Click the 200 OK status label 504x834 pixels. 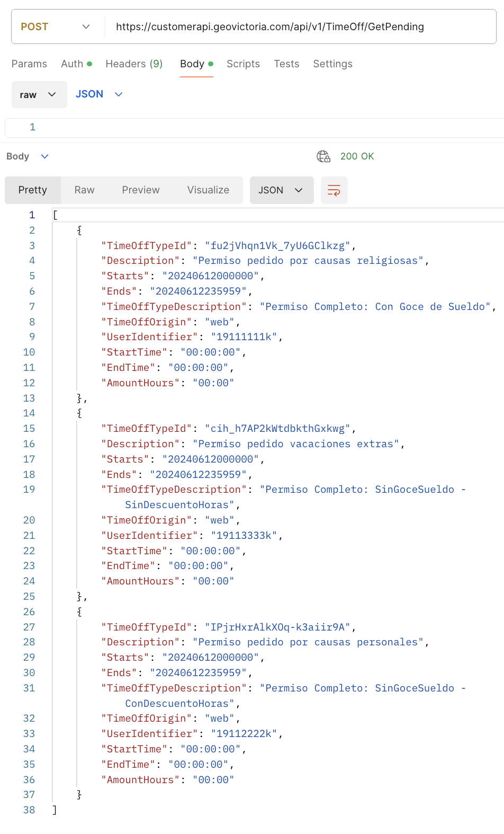(357, 156)
